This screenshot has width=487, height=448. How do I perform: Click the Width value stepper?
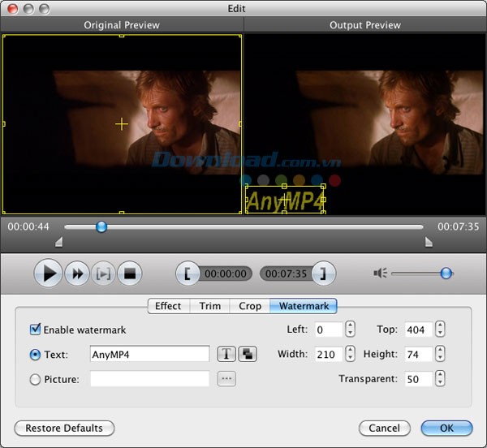(x=351, y=354)
